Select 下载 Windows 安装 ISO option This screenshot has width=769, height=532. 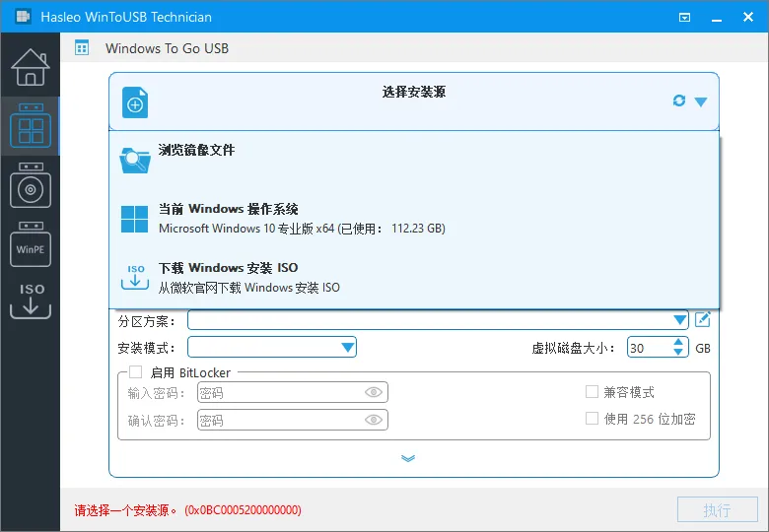[x=414, y=278]
